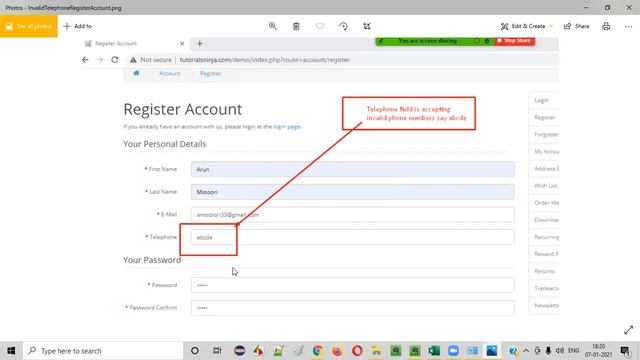The image size is (640, 360).
Task: Click the Add to button
Action: click(78, 26)
